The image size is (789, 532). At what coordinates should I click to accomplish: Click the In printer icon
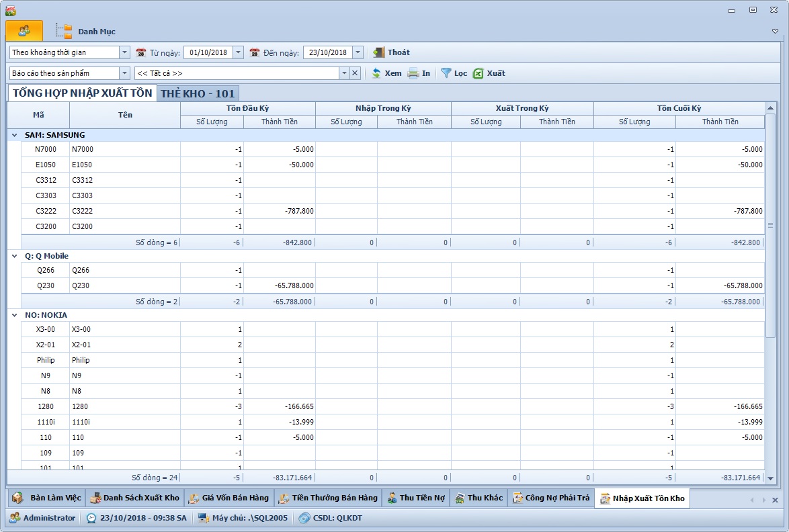(413, 73)
